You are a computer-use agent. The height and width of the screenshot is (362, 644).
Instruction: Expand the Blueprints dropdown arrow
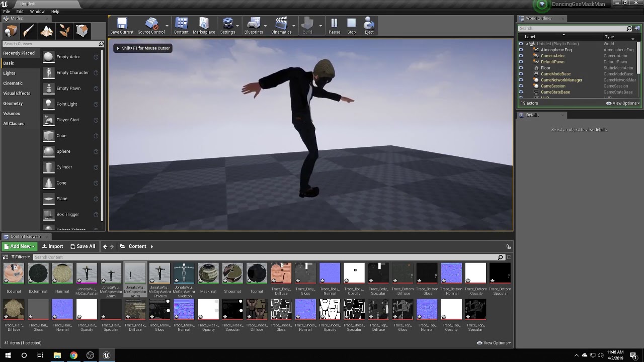click(265, 25)
